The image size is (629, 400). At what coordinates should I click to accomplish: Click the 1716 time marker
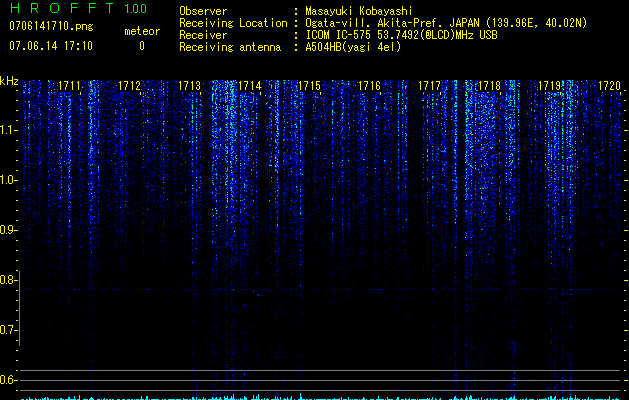pos(369,86)
